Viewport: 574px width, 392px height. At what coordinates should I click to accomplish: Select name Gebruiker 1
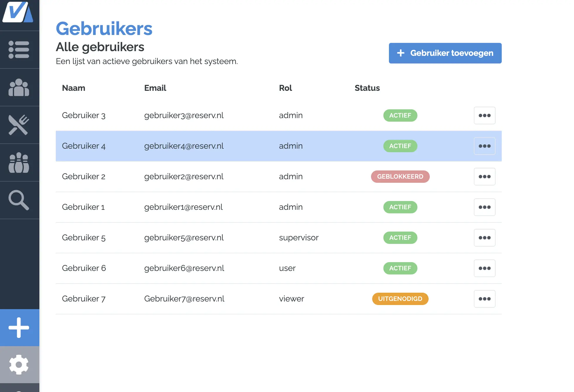(x=83, y=207)
